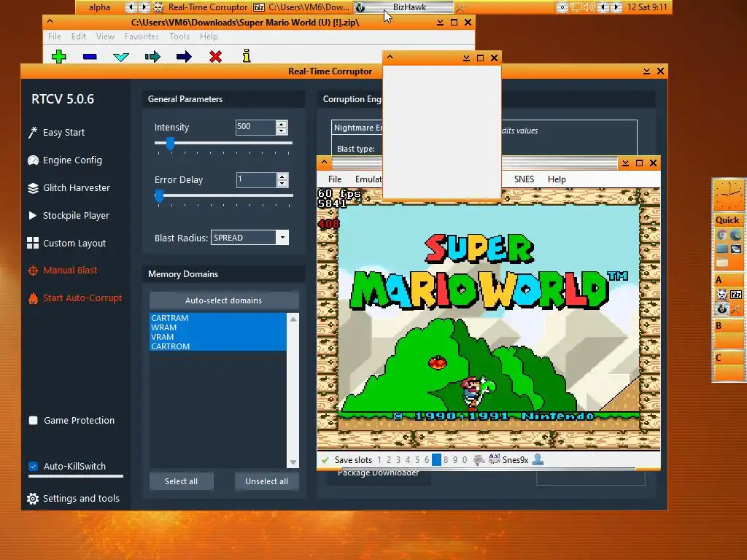Click the blue Extract minus icon in 7-Zip

click(90, 57)
